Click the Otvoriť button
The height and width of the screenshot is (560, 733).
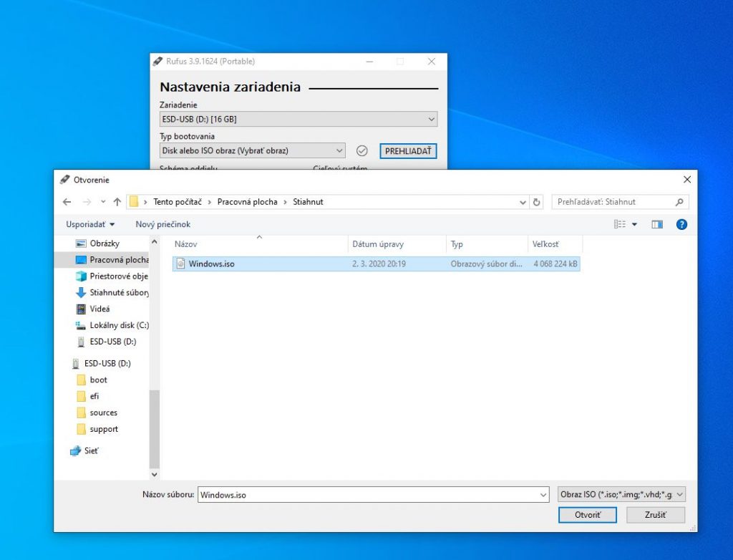point(588,515)
